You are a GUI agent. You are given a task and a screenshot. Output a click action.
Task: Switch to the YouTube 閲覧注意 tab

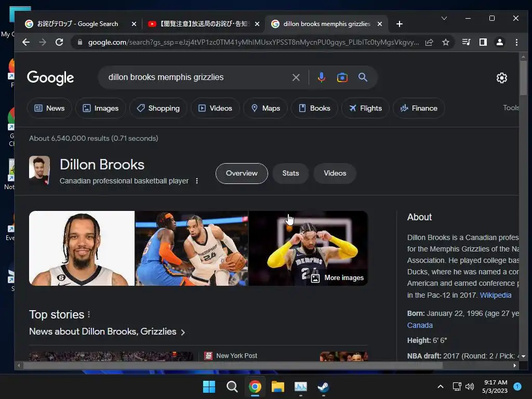pos(204,24)
